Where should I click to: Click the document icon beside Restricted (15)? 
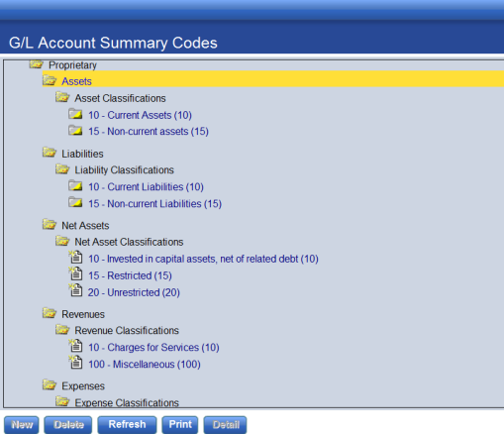[75, 273]
